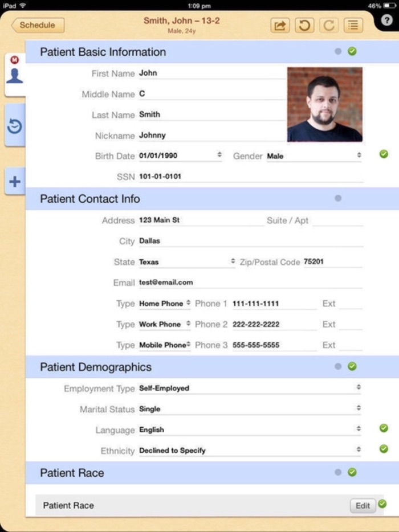Edit Phone 1 number field

point(274,304)
